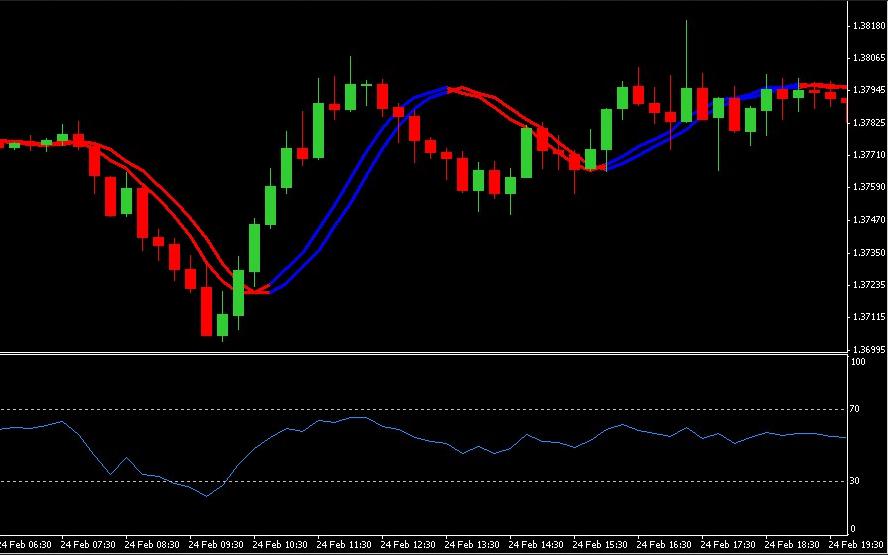Click the dotted 70 overbought level line
888x555 pixels.
[x=424, y=409]
